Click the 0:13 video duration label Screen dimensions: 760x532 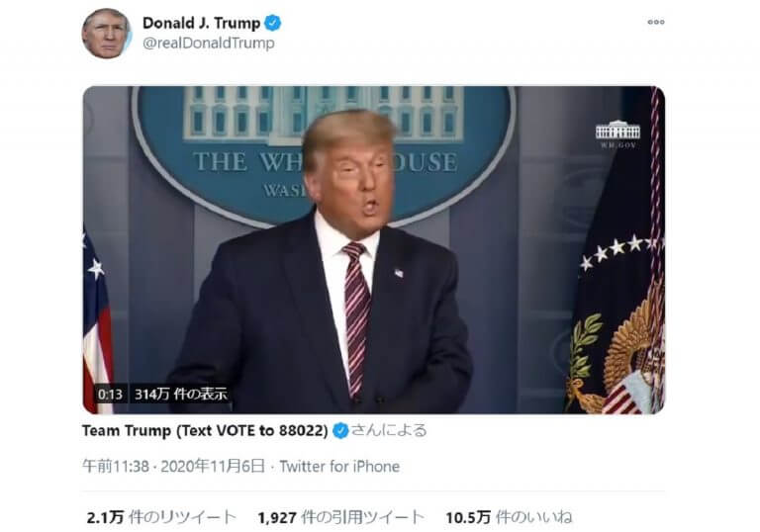110,394
